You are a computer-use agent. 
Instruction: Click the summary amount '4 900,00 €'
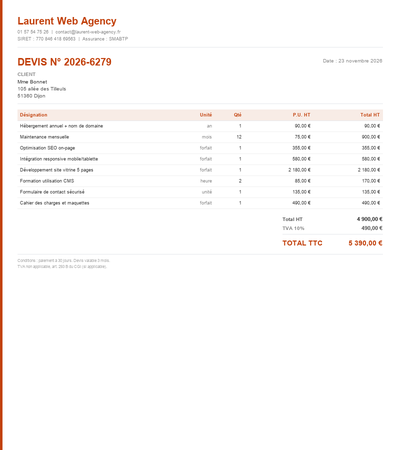coord(370,219)
